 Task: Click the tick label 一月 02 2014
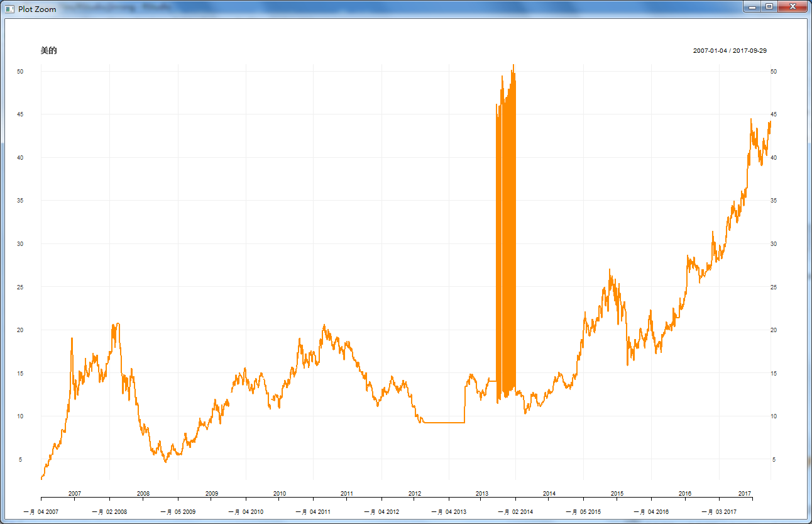point(515,512)
